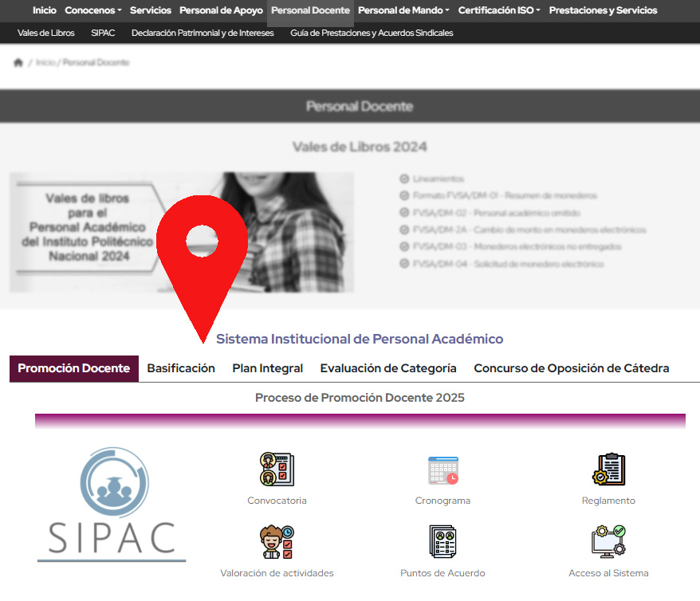The image size is (700, 601).
Task: Expand the Conocenos dropdown menu
Action: pyautogui.click(x=92, y=10)
